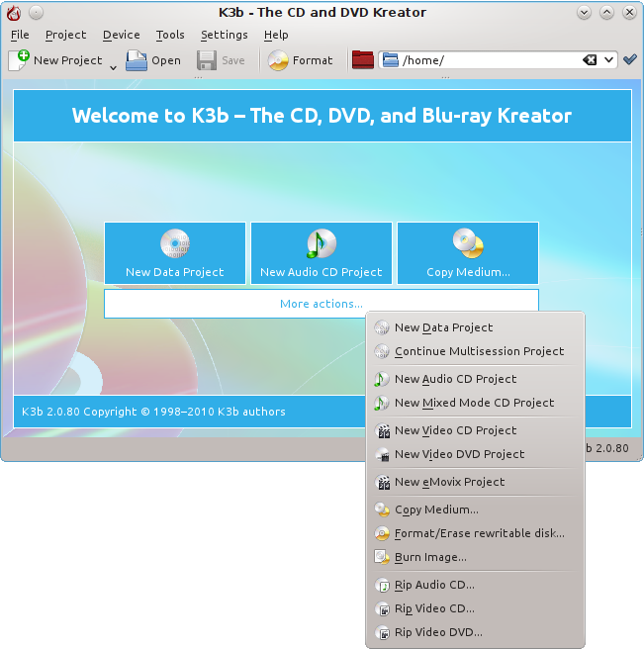
Task: Open the Project menu
Action: point(66,35)
